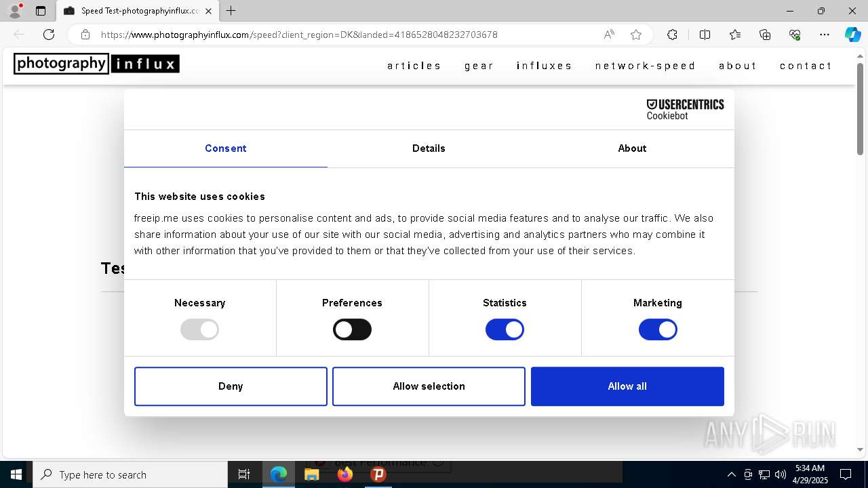The image size is (868, 488).
Task: Open Edge Settings and more menu
Action: click(825, 35)
